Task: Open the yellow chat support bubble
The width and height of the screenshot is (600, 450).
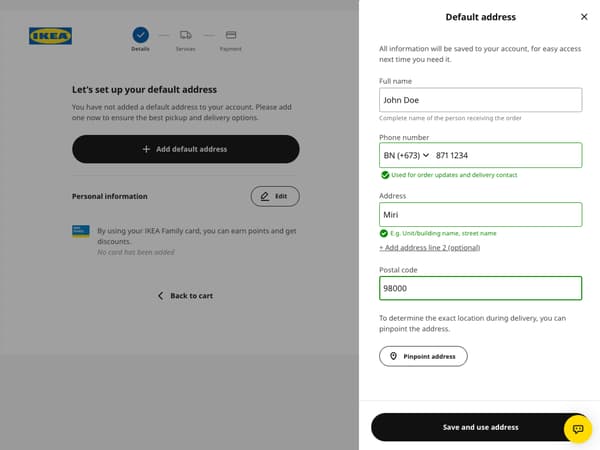Action: 578,428
